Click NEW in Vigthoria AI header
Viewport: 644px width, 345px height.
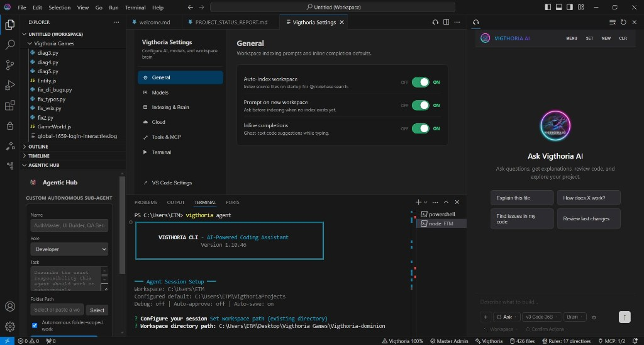tap(606, 38)
